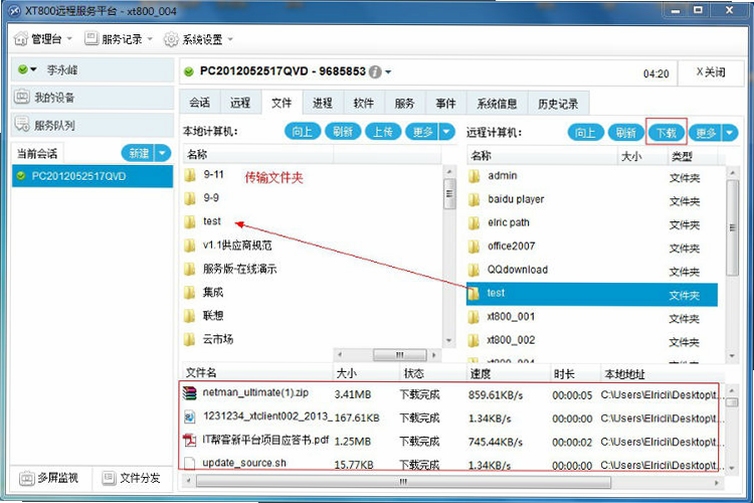
Task: Switch to the 会话 tab
Action: [200, 102]
